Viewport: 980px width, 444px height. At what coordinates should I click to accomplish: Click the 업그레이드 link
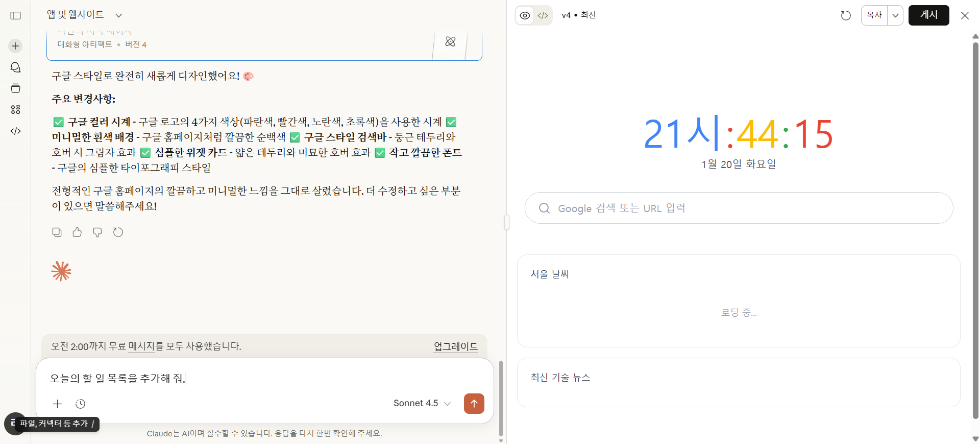[456, 346]
